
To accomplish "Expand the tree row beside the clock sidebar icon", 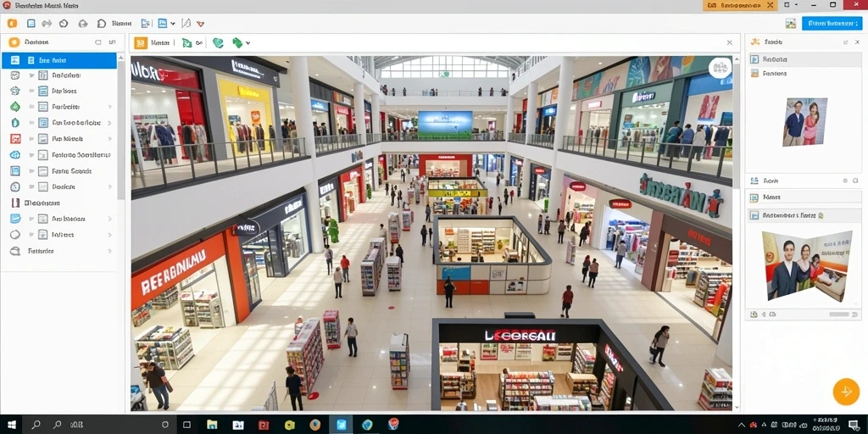I will [x=32, y=187].
